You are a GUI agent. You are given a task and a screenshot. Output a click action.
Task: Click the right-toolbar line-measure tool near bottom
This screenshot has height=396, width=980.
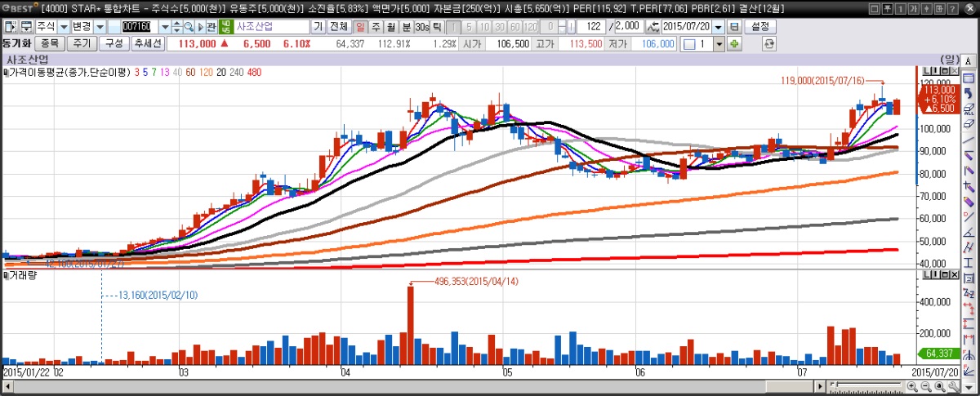point(969,339)
